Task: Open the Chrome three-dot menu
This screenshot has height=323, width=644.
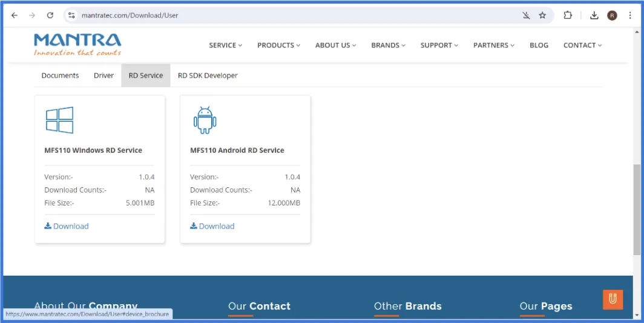Action: point(630,16)
